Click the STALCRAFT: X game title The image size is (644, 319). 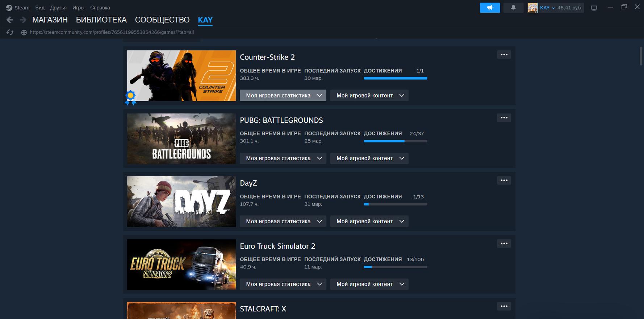[x=263, y=309]
